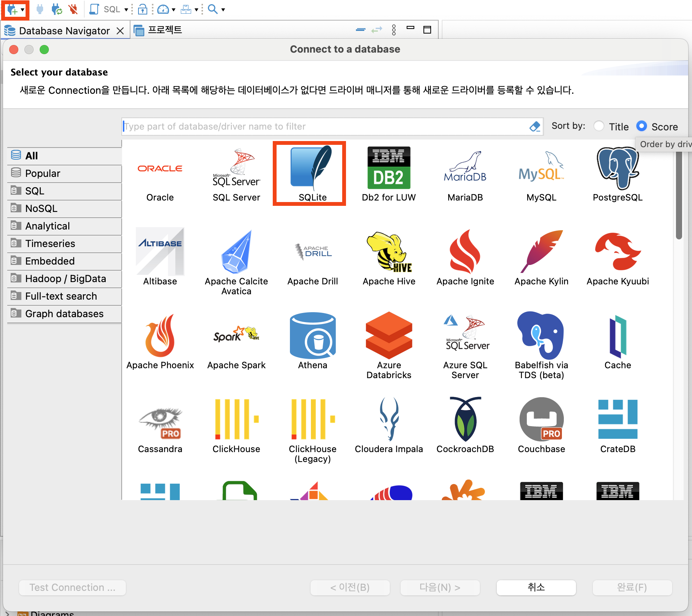Select Babelfish via TDS (beta)
This screenshot has height=616, width=692.
click(x=541, y=345)
